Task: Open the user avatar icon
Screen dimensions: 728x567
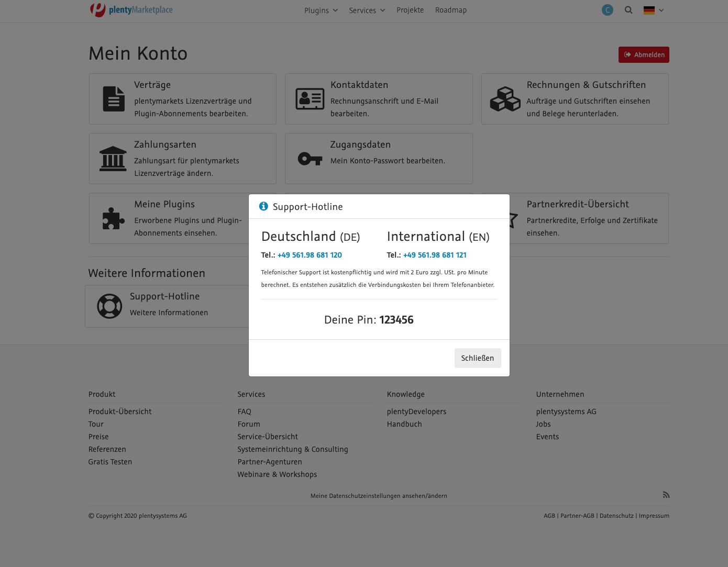Action: [608, 10]
